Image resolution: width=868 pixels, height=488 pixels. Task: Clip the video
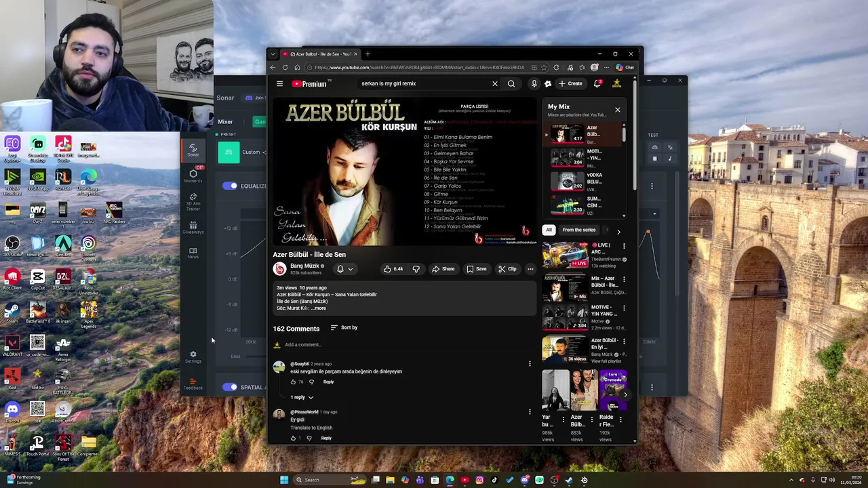click(507, 269)
